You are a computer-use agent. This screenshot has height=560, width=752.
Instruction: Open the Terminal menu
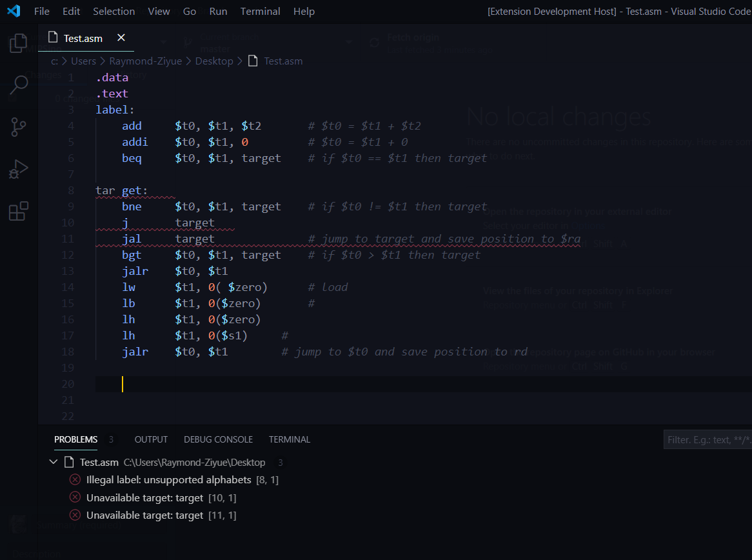click(261, 11)
